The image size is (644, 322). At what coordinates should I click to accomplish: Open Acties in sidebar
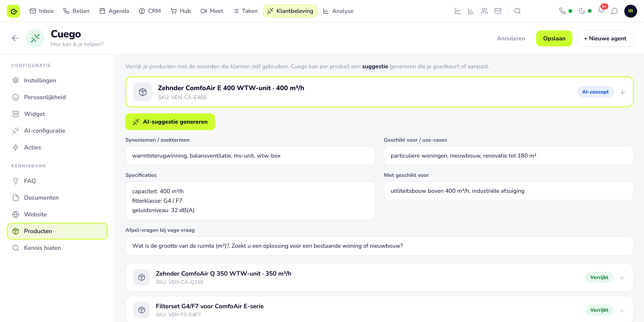[57, 147]
